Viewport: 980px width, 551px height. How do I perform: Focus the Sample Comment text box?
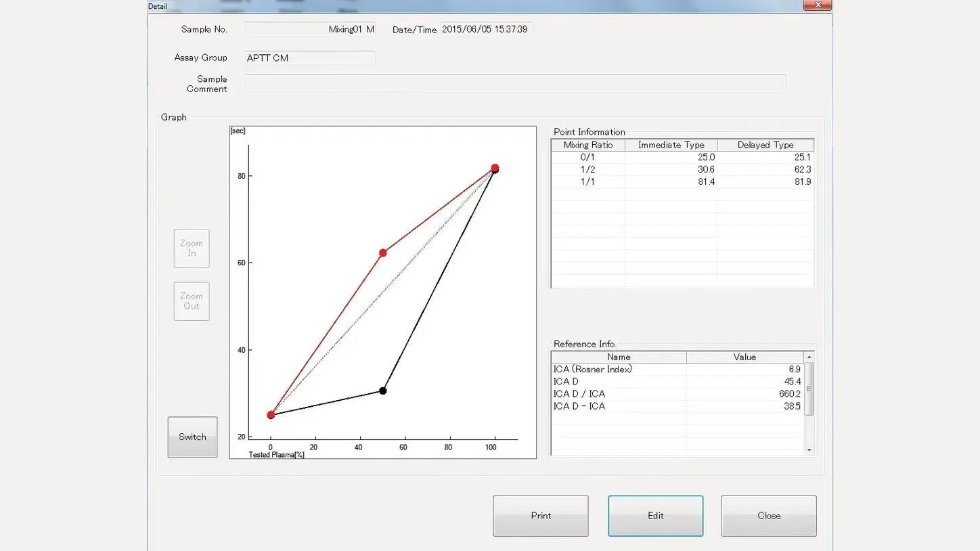tap(514, 83)
